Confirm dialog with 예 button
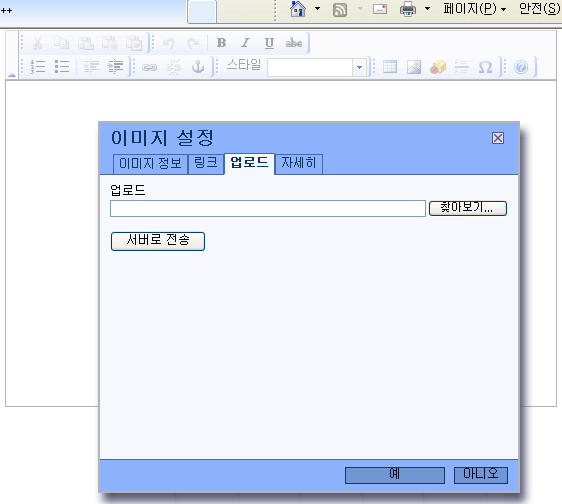The height and width of the screenshot is (504, 562). coord(395,475)
